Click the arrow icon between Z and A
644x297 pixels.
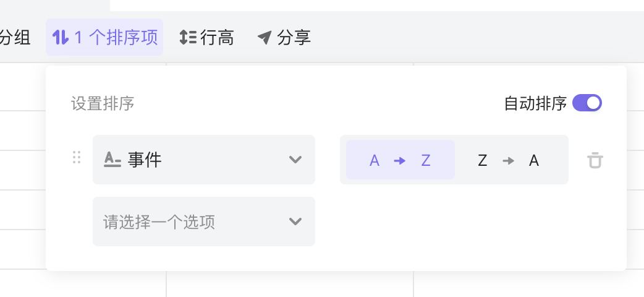[508, 160]
